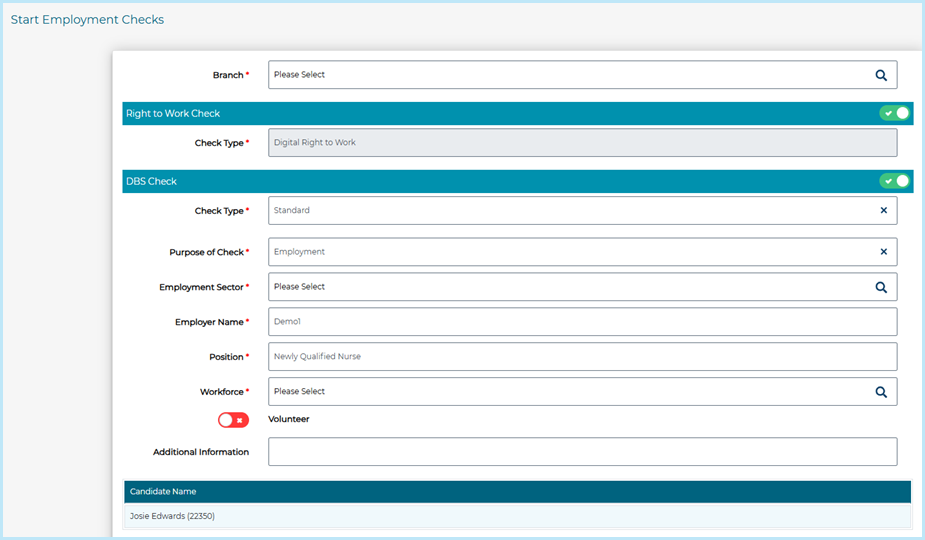Viewport: 925px width, 540px height.
Task: Click the Additional Information label
Action: click(201, 452)
